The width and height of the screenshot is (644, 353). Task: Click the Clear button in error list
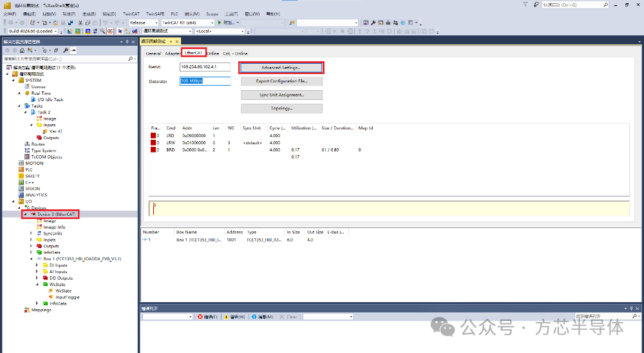(289, 317)
